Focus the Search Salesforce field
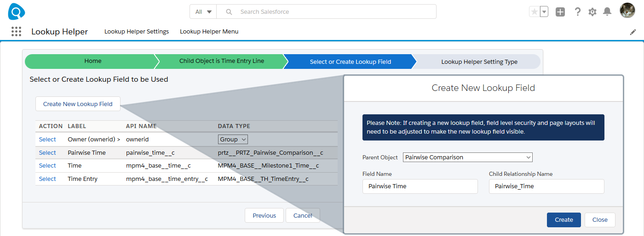644x236 pixels. tap(326, 12)
